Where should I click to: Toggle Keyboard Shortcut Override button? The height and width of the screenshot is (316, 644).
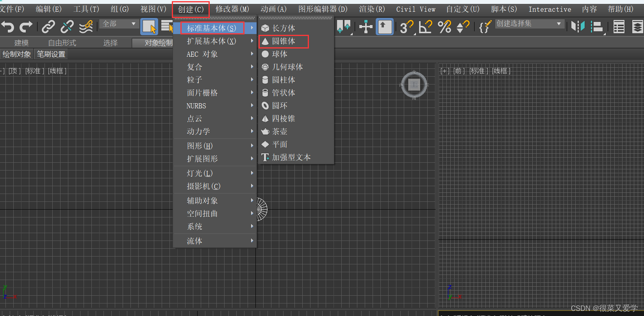tap(385, 27)
